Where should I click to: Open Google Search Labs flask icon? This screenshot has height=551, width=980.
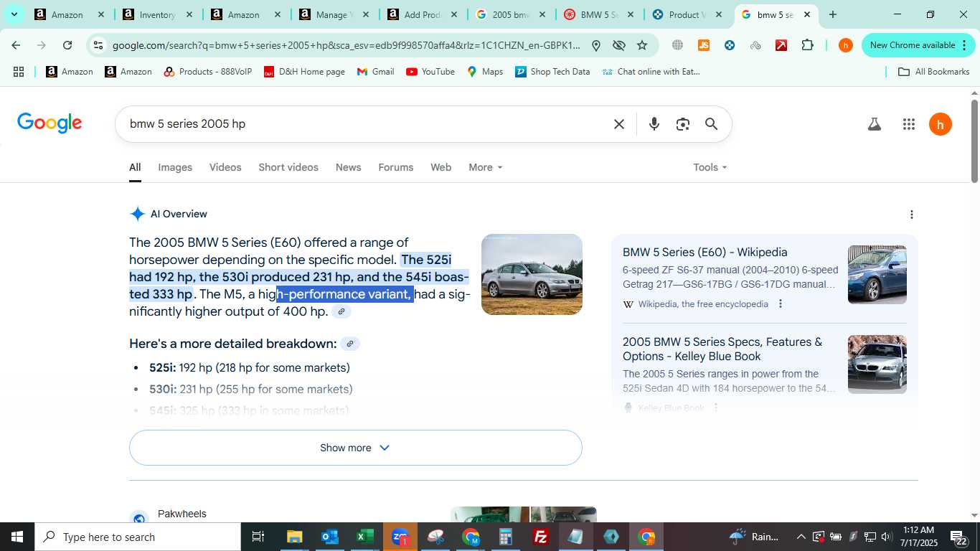click(x=874, y=124)
